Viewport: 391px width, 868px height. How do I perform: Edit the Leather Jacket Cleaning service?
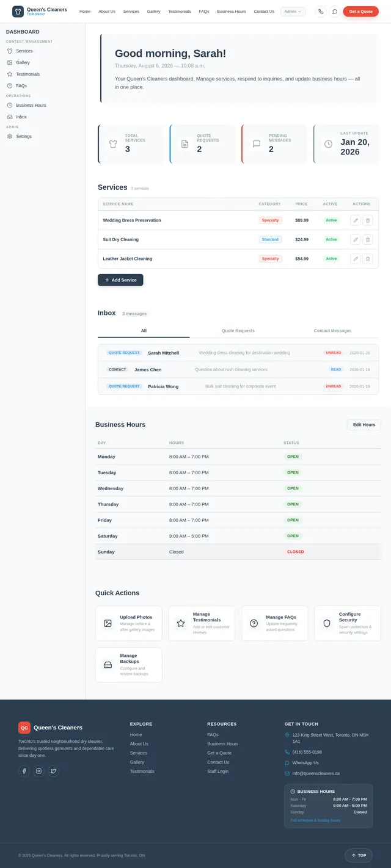point(356,259)
